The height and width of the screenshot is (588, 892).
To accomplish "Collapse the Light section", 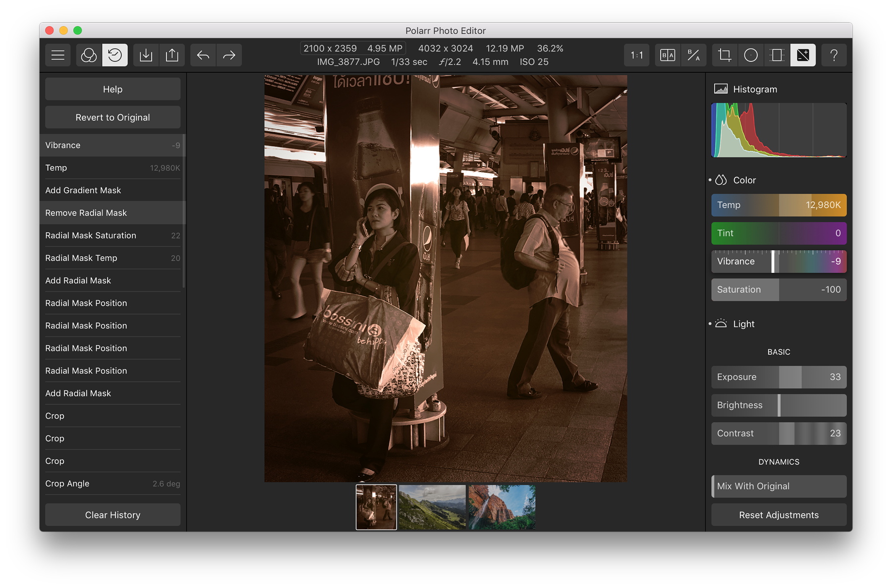I will point(743,324).
